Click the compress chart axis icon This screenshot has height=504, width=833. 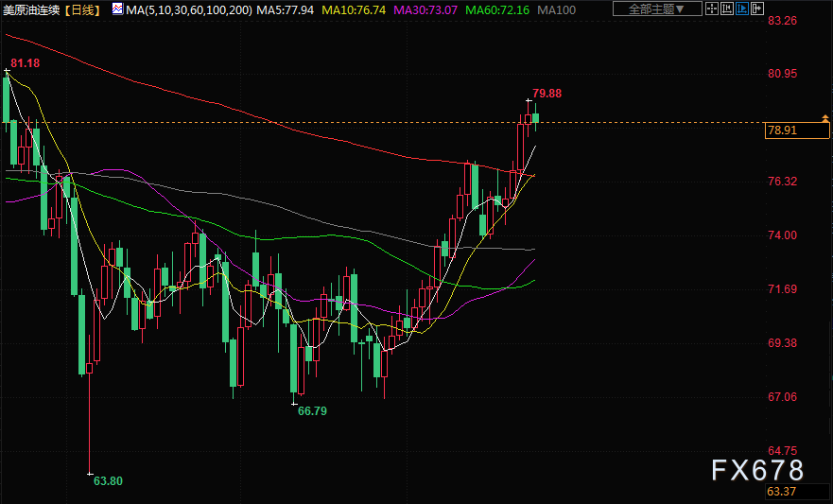click(727, 9)
